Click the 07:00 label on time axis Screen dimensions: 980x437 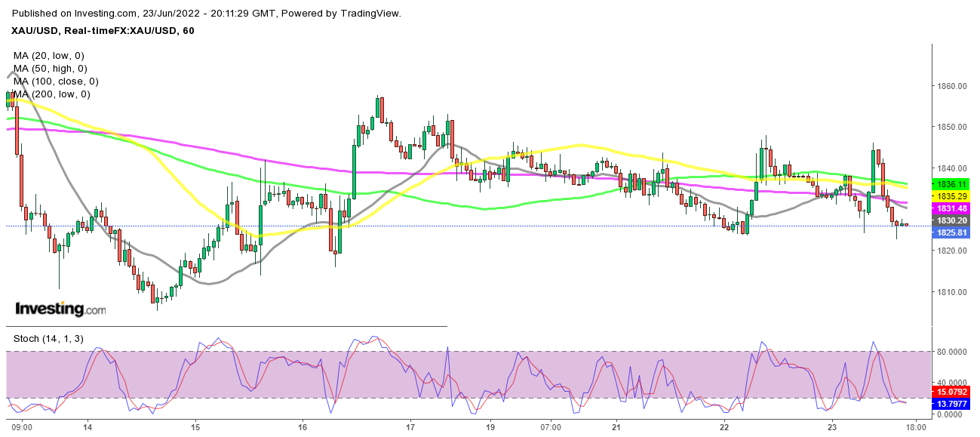551,426
